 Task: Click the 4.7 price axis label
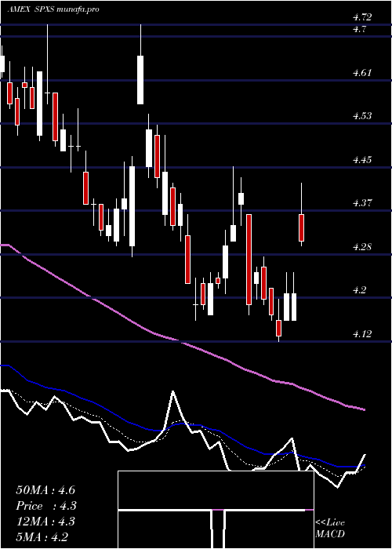(360, 30)
